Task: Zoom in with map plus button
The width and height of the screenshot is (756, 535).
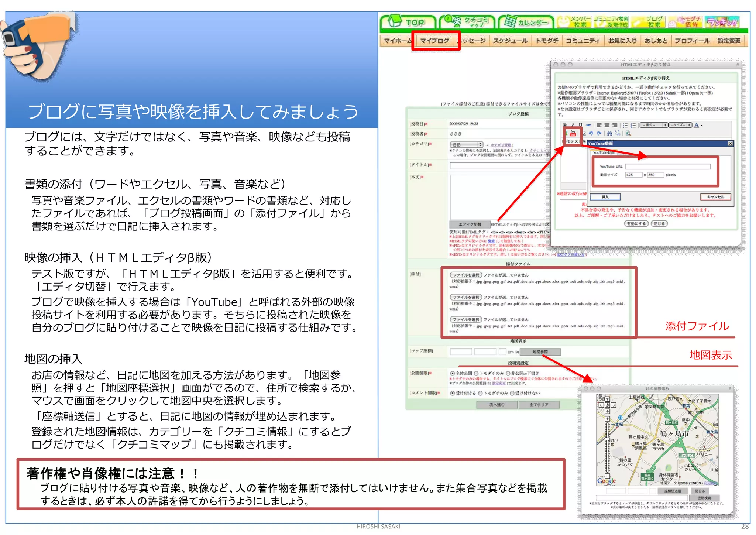Action: click(x=607, y=419)
